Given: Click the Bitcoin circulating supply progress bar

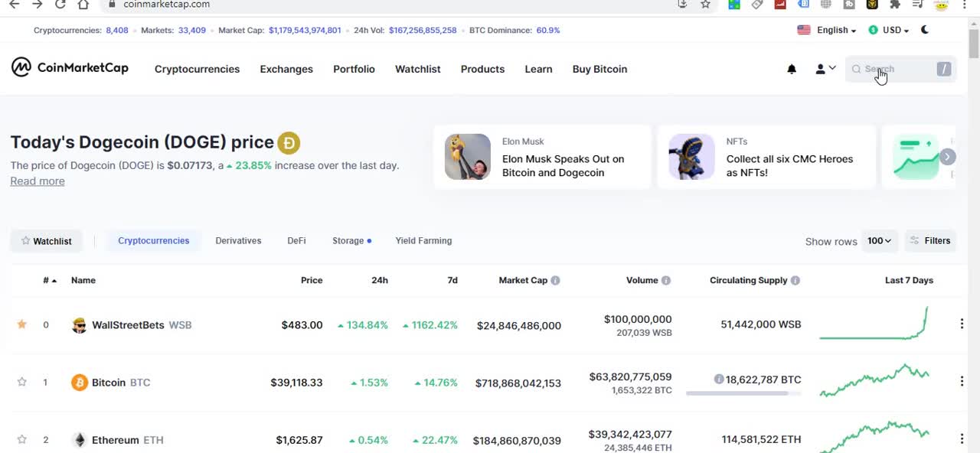Looking at the screenshot, I should pos(743,393).
